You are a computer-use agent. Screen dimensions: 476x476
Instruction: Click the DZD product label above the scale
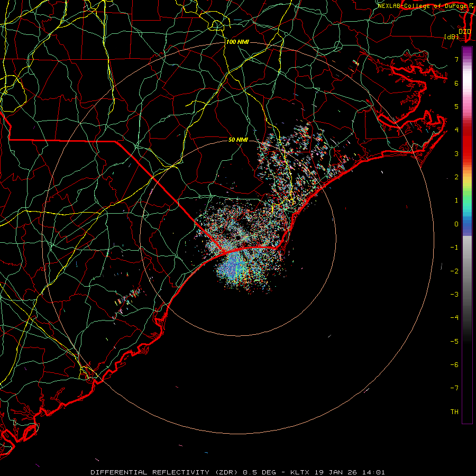pyautogui.click(x=465, y=32)
